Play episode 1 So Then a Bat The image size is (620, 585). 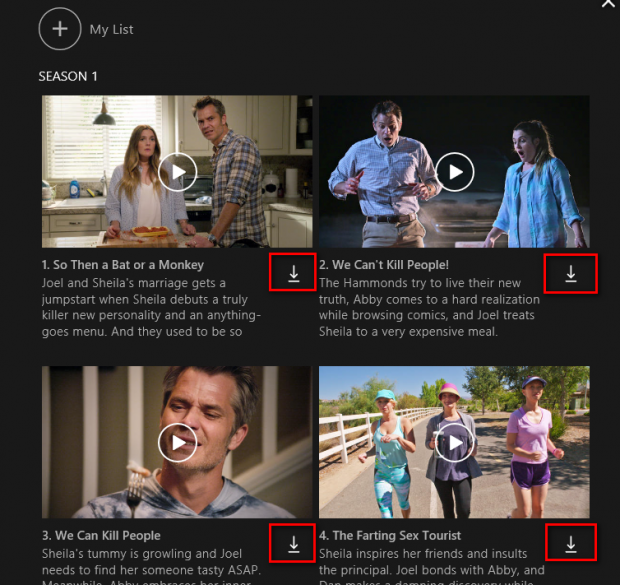click(178, 172)
